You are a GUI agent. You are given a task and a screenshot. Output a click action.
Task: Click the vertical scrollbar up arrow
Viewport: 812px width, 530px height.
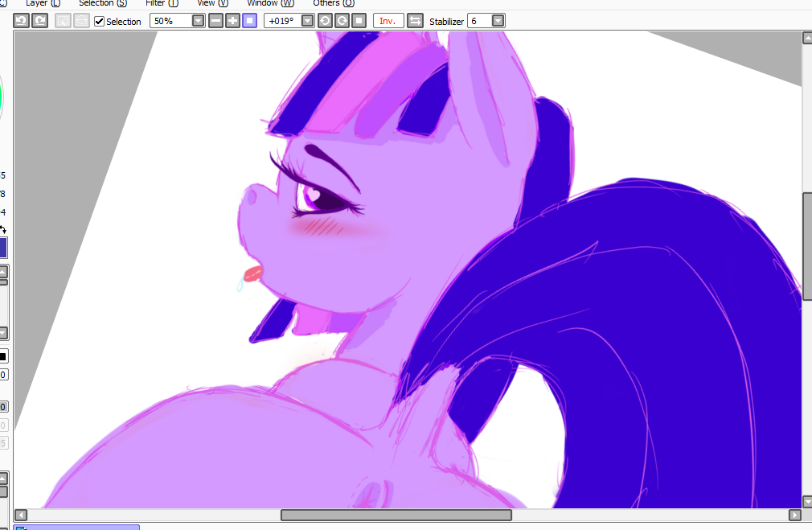(807, 38)
